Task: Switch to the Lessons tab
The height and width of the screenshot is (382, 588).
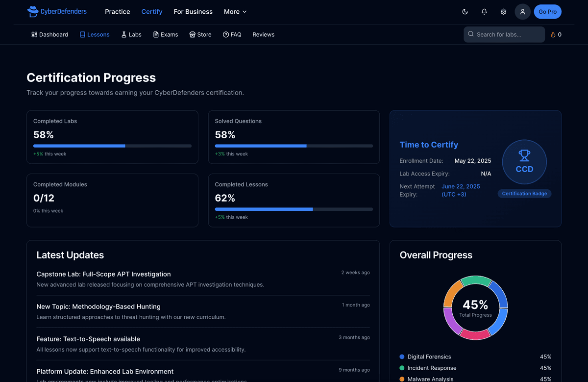Action: click(95, 35)
